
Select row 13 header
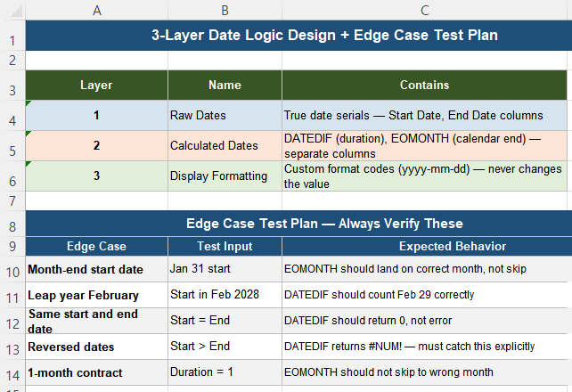(12, 347)
